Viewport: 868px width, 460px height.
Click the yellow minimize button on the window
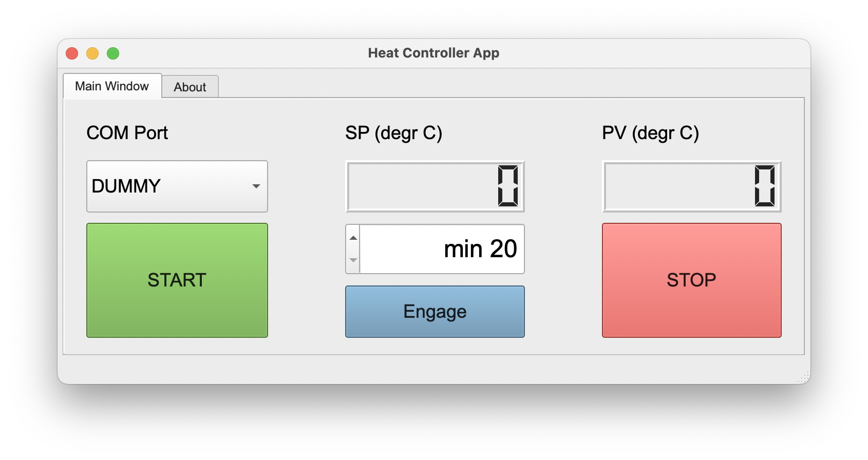click(x=92, y=53)
